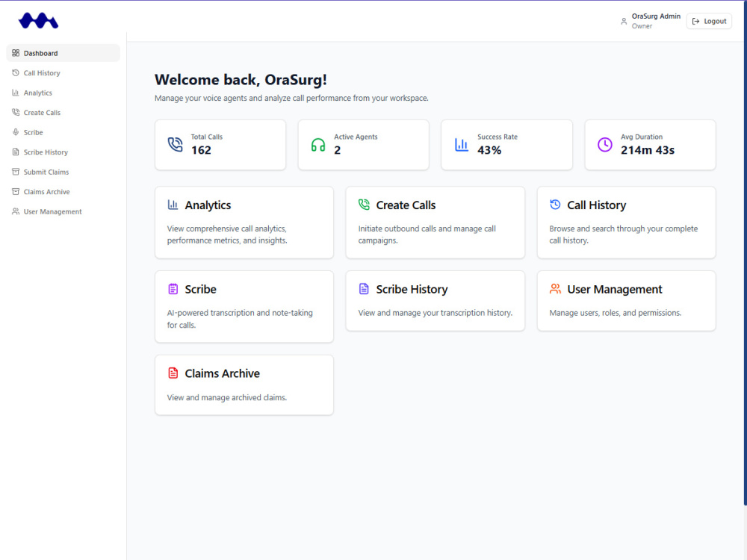Viewport: 747px width, 560px height.
Task: Click the Logout button
Action: [x=709, y=21]
